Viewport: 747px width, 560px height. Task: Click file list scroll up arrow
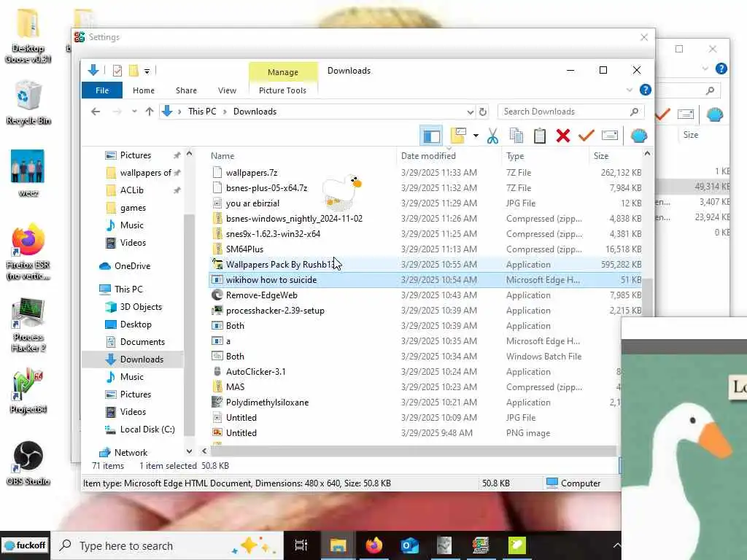click(x=647, y=153)
